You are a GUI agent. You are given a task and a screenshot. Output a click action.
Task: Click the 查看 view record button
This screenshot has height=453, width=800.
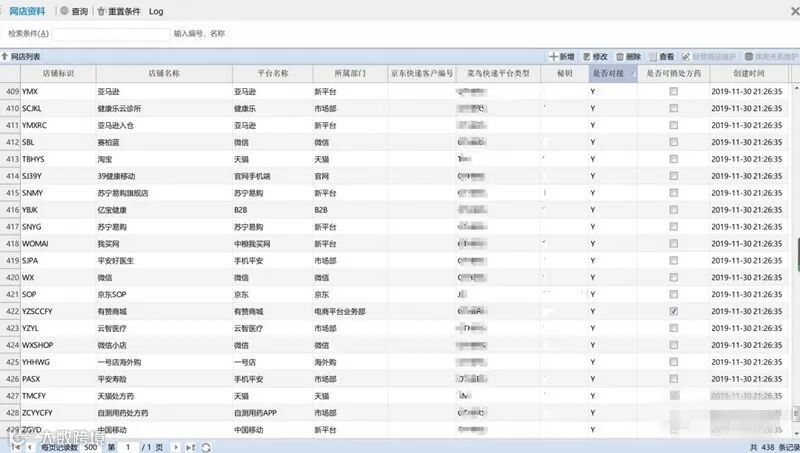[x=662, y=57]
